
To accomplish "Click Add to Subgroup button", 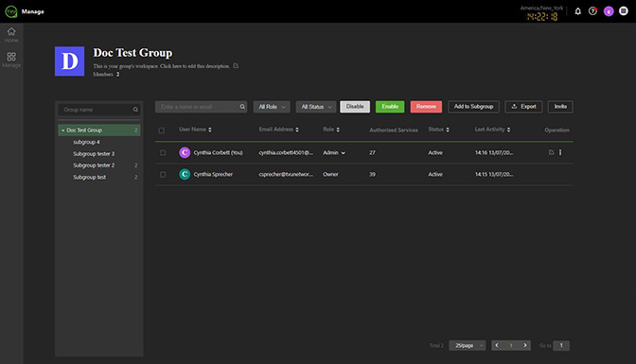I will (473, 107).
